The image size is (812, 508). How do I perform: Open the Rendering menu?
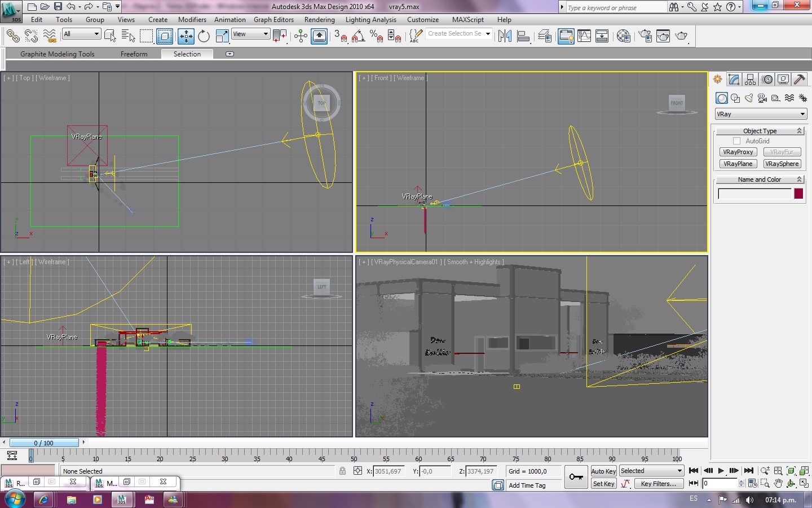click(320, 20)
